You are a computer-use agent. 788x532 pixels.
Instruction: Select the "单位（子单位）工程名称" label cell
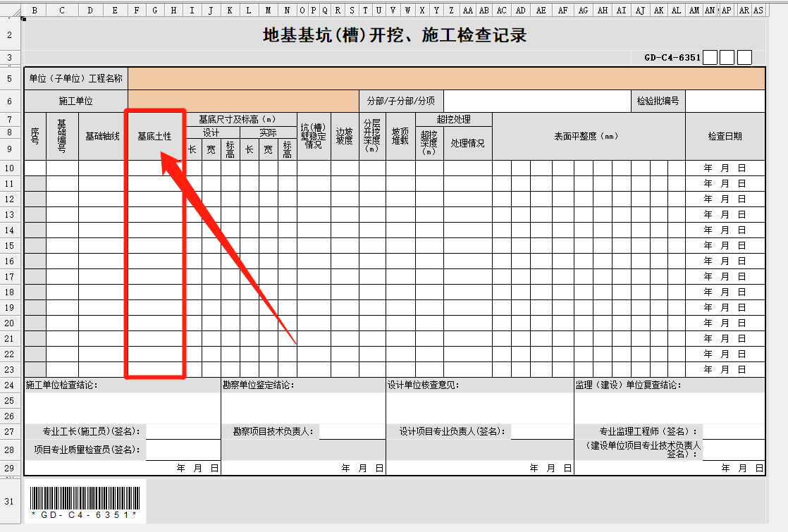coord(76,79)
